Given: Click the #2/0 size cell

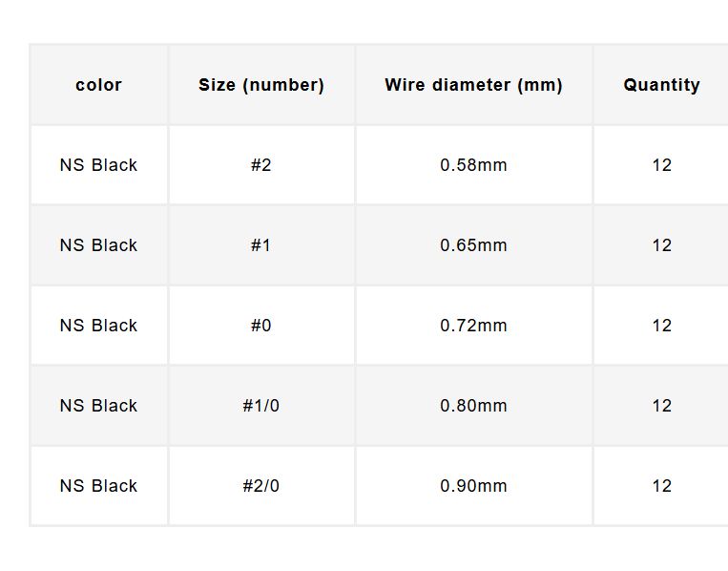Looking at the screenshot, I should (261, 486).
